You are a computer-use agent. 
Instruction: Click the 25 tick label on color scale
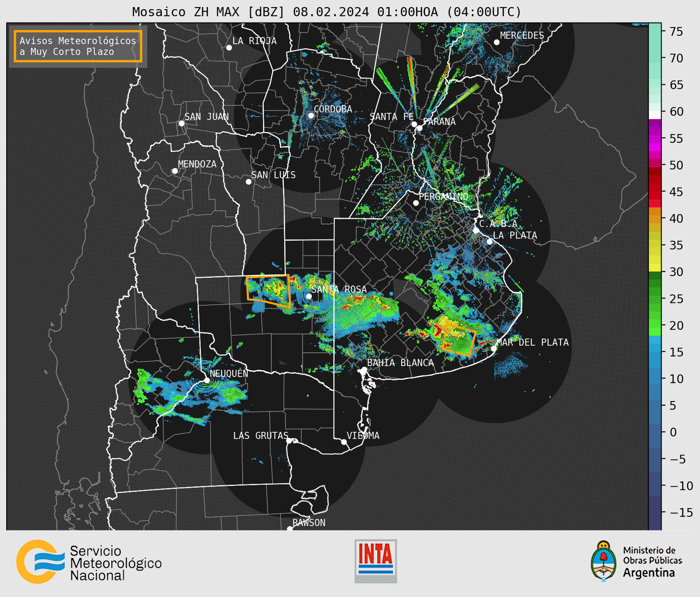click(677, 298)
